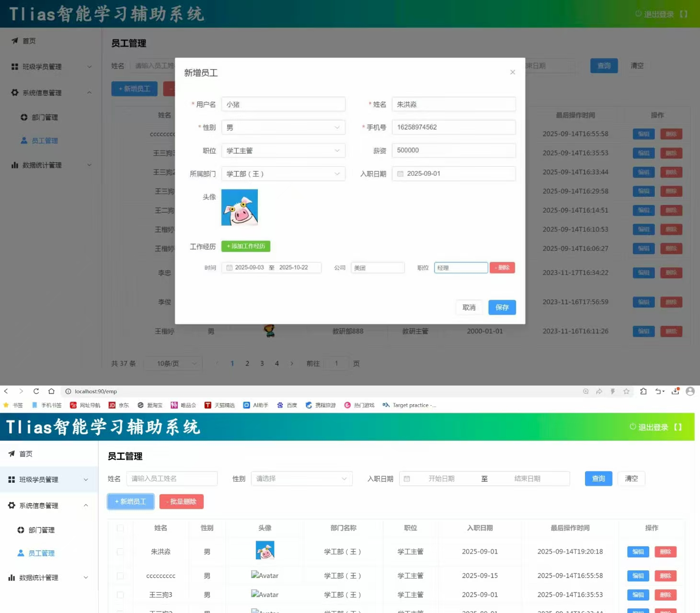Expand the 所属部门 dropdown in the dialog
This screenshot has height=613, width=700.
pos(283,174)
